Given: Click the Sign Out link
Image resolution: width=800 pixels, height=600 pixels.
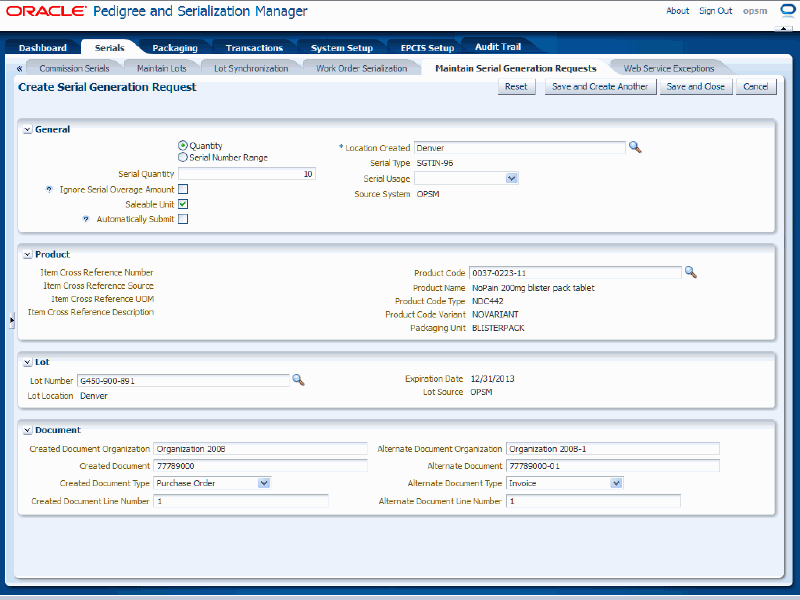Looking at the screenshot, I should (715, 11).
